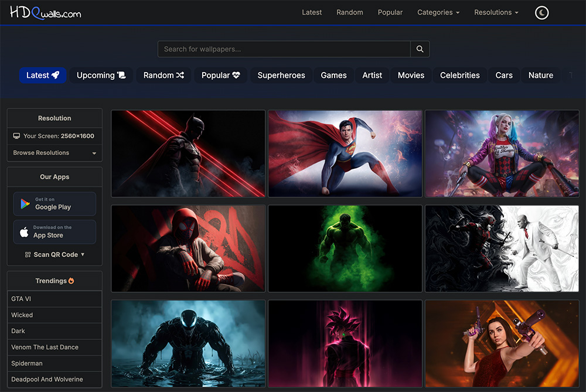
Task: Expand Scan QR Code section
Action: tap(54, 254)
